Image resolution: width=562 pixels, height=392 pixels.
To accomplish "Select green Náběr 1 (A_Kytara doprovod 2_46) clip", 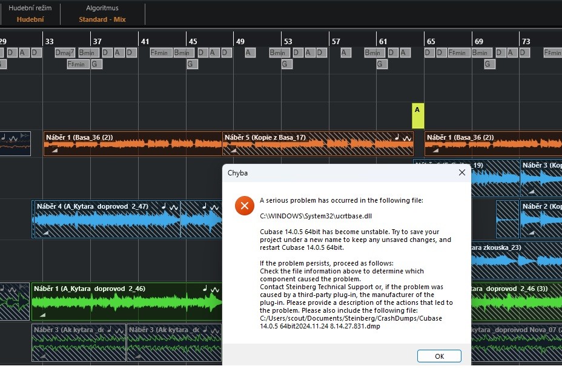I will point(127,301).
